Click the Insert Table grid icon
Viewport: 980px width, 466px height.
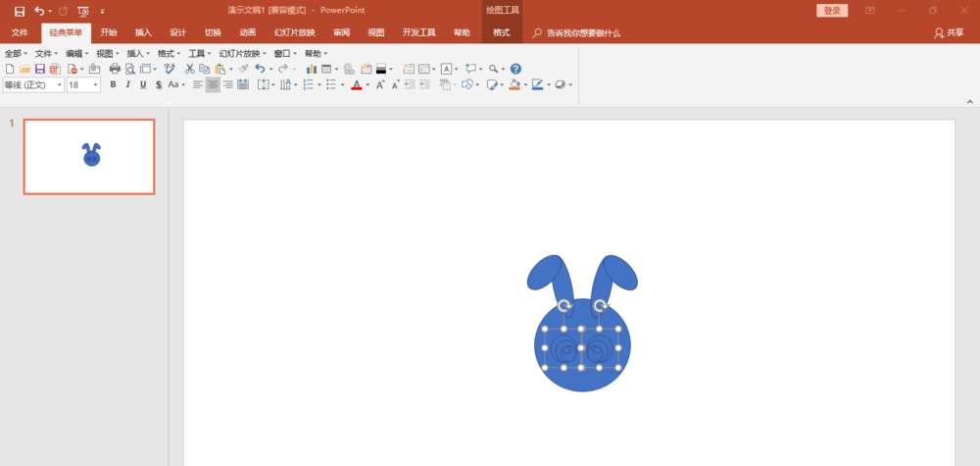pyautogui.click(x=326, y=69)
